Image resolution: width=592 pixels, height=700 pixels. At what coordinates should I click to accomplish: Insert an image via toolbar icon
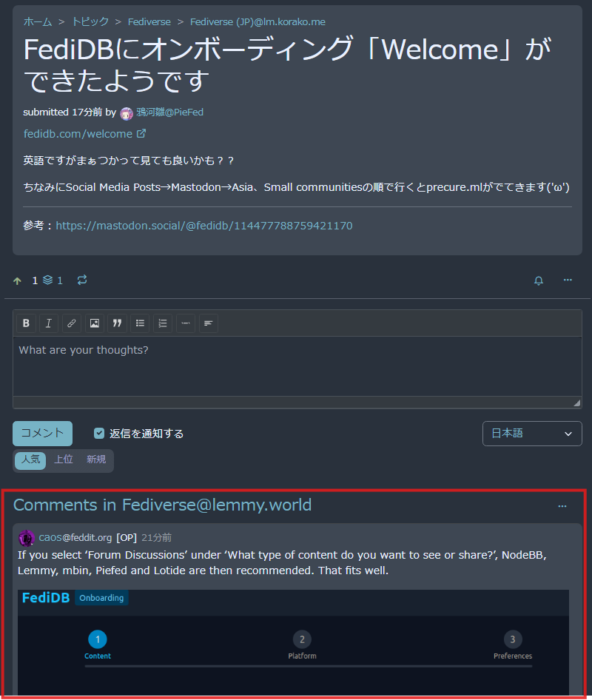point(94,323)
